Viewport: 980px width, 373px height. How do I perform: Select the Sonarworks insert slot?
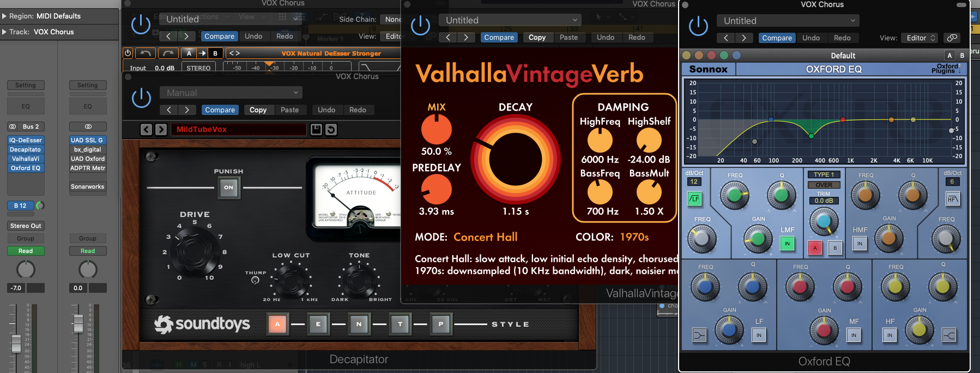coord(88,186)
